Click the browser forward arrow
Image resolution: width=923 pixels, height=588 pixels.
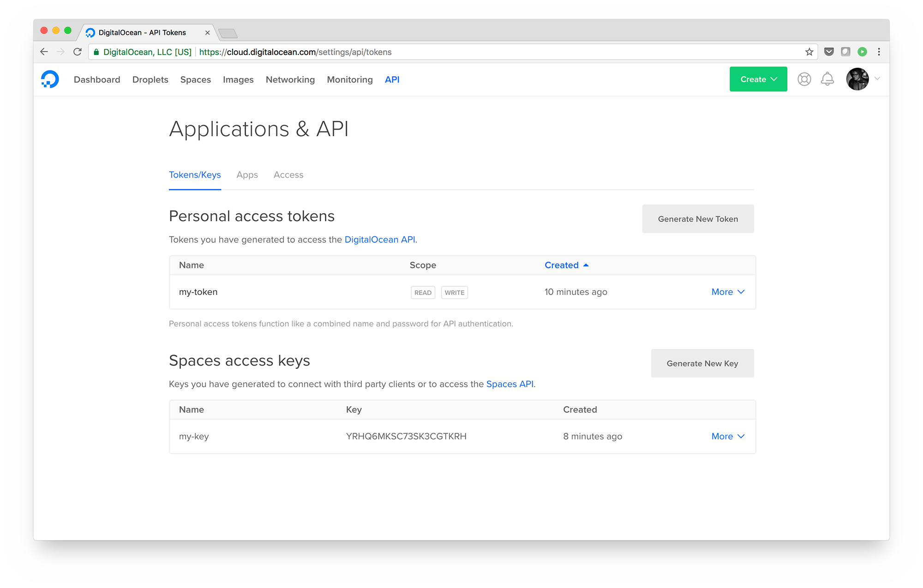pyautogui.click(x=60, y=52)
